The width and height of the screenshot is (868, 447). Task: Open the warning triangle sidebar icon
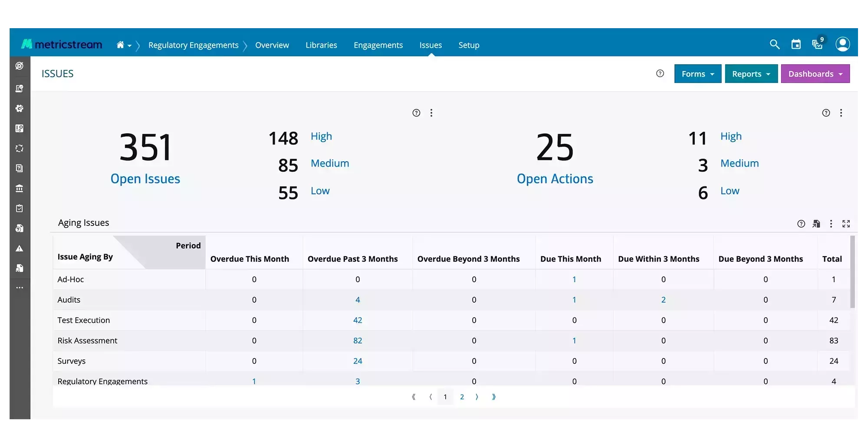pos(20,248)
